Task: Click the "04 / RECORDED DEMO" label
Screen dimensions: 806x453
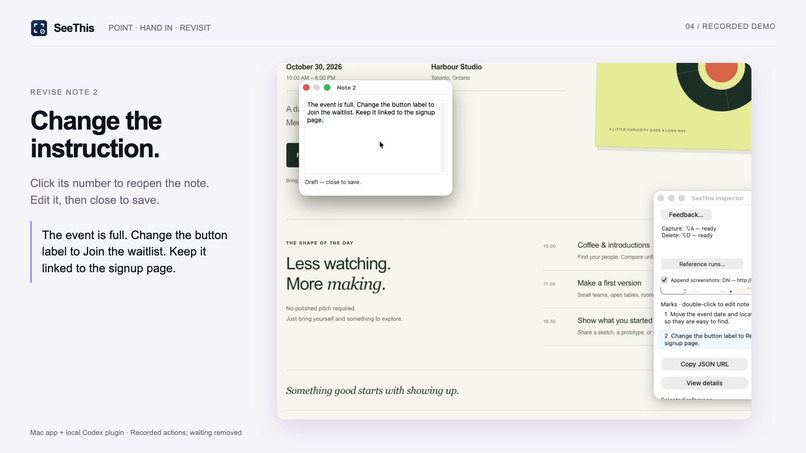Action: click(730, 26)
